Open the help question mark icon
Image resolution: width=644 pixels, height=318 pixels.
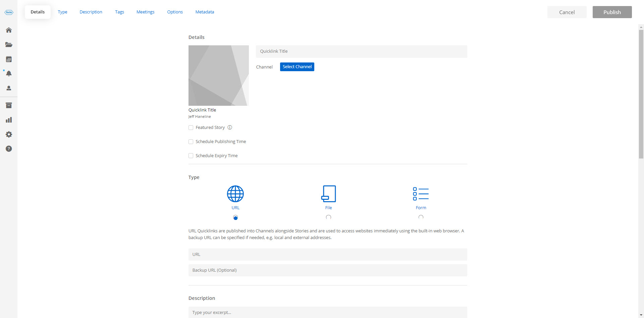click(9, 149)
